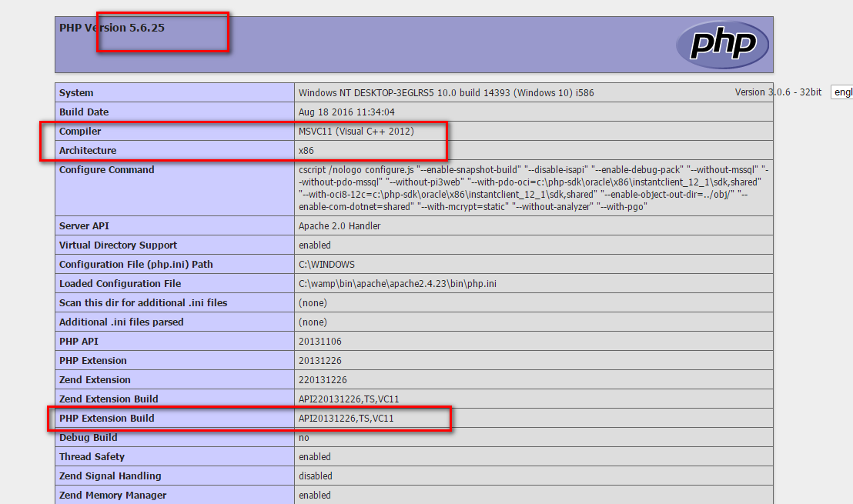Screen dimensions: 853x504
Task: Select the apache2.4.23 php.ini path value
Action: coord(397,284)
